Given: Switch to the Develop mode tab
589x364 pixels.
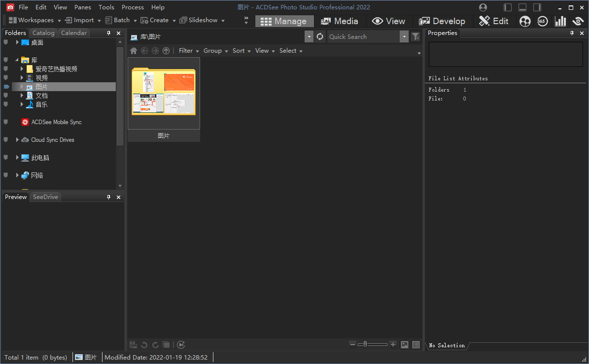Looking at the screenshot, I should (x=442, y=21).
